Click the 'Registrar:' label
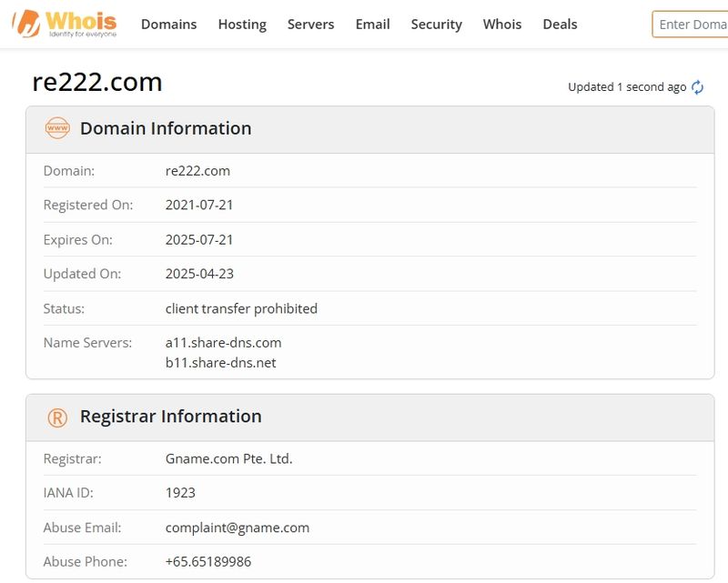The width and height of the screenshot is (728, 583). click(x=73, y=458)
